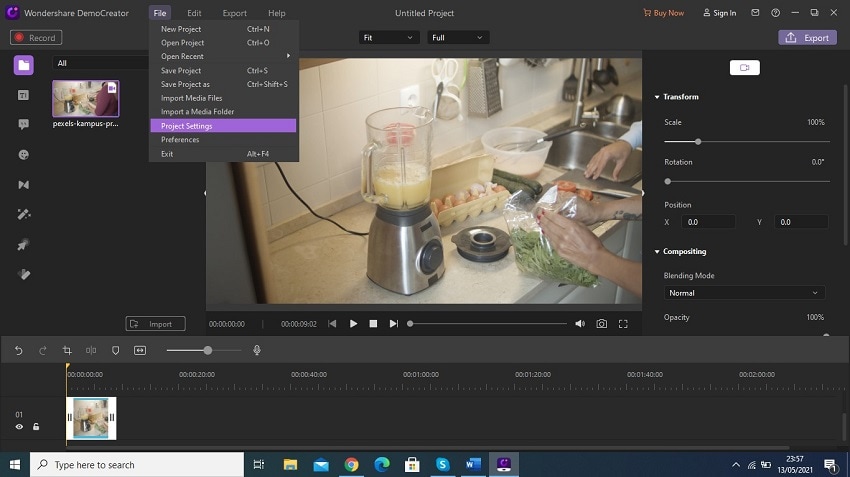The width and height of the screenshot is (850, 477).
Task: Click Sign In
Action: (x=720, y=13)
